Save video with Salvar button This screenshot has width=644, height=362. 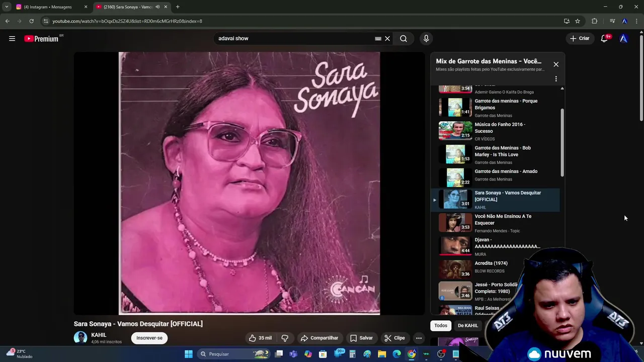pyautogui.click(x=361, y=338)
